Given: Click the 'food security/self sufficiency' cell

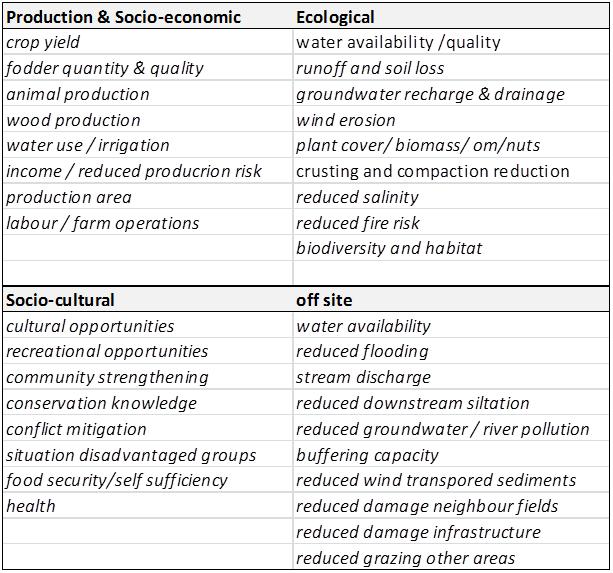Looking at the screenshot, I should coord(117,481).
